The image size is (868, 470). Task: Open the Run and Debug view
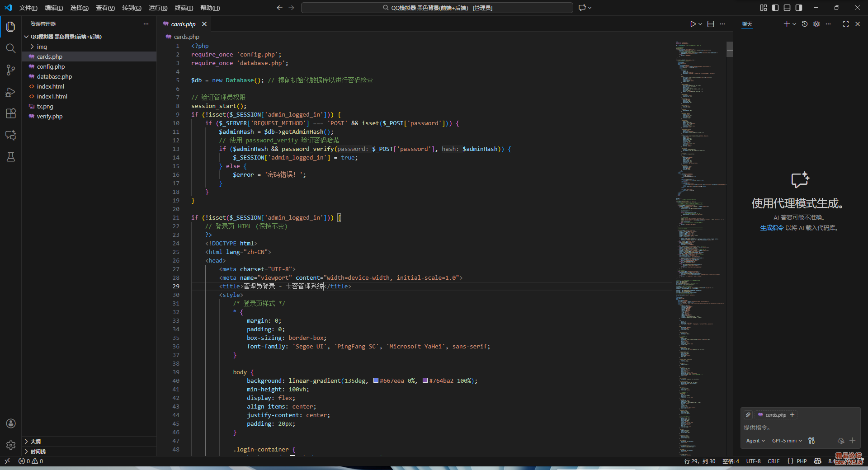pyautogui.click(x=10, y=92)
